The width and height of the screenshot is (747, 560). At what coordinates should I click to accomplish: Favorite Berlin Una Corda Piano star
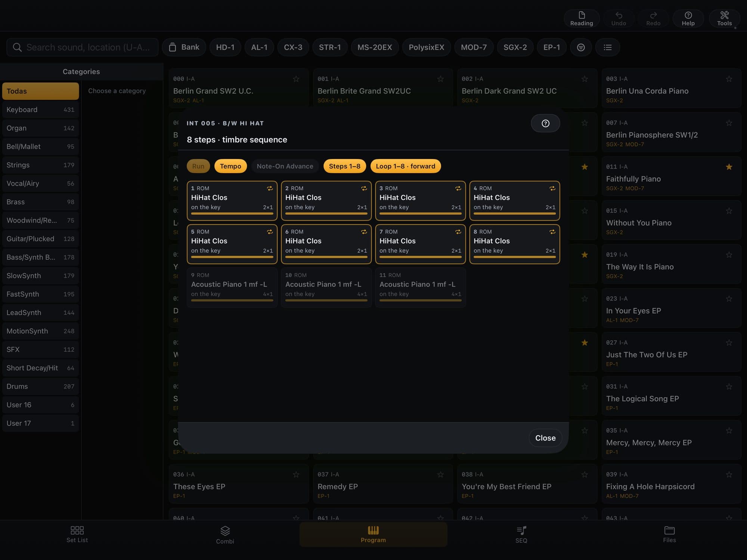click(729, 79)
